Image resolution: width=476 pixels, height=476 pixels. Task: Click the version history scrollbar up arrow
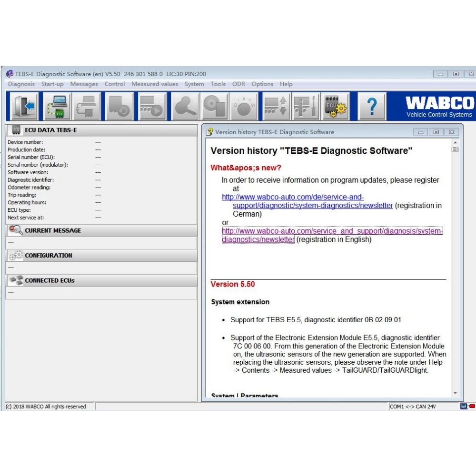(x=455, y=142)
